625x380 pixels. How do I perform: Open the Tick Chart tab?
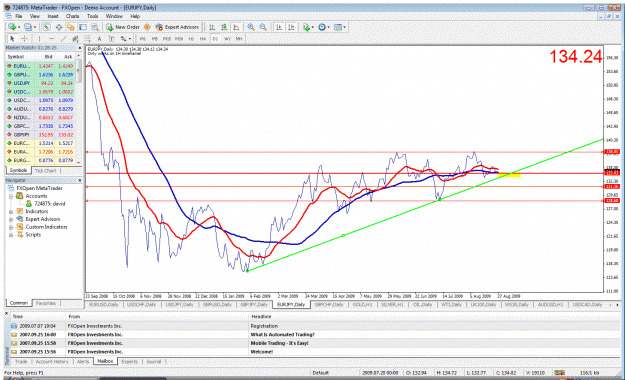(45, 171)
